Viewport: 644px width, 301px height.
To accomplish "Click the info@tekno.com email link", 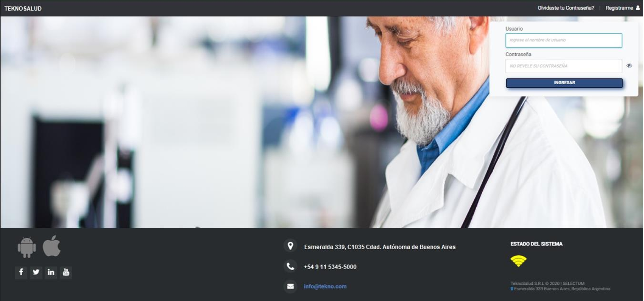I will tap(325, 286).
